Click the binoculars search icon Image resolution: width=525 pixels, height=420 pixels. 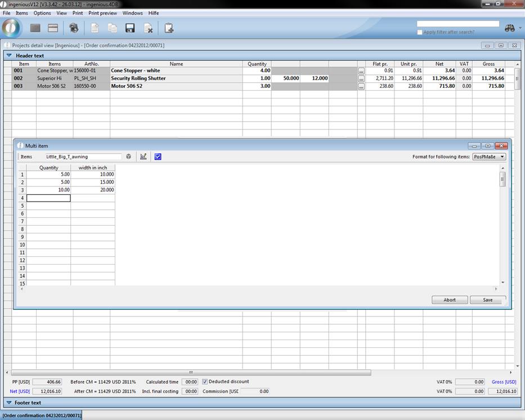coord(510,28)
